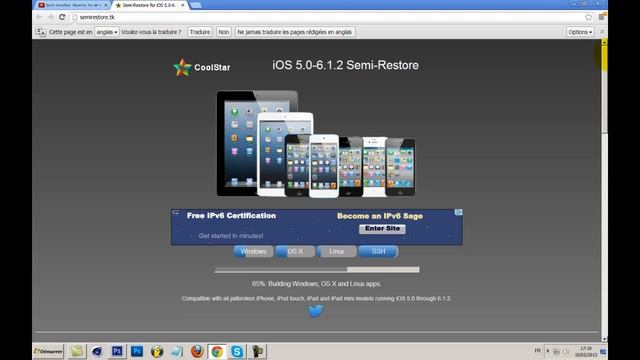Image resolution: width=640 pixels, height=360 pixels.
Task: Click the taskbar clock
Action: [x=586, y=352]
